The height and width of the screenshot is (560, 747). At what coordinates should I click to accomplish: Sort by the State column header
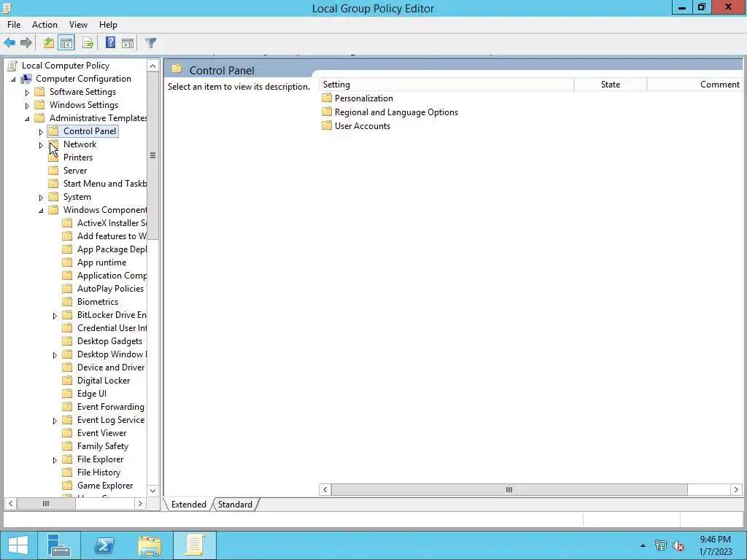click(x=611, y=85)
